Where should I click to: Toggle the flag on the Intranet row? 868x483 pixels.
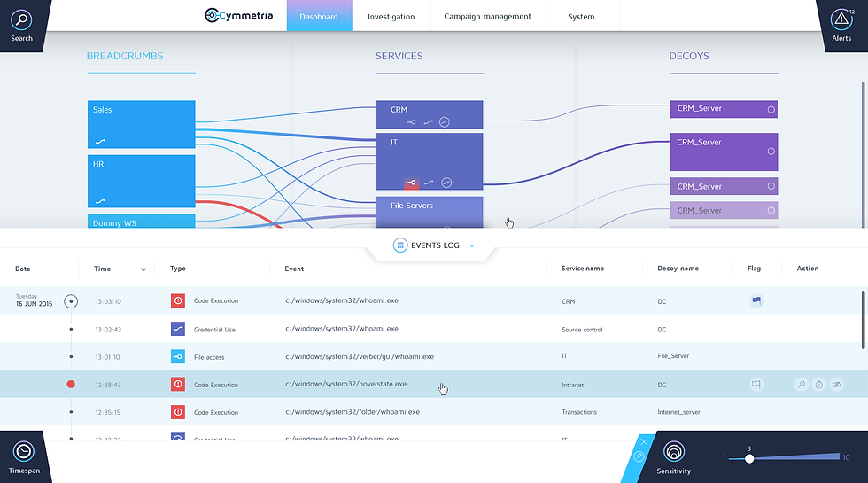point(756,384)
